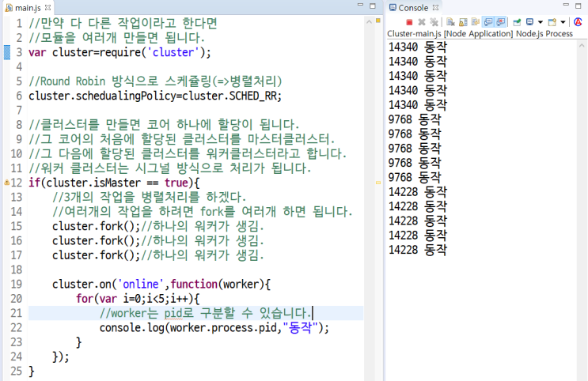Viewport: 588px width, 381px height.
Task: Click the closing brace on line 25
Action: tap(32, 372)
